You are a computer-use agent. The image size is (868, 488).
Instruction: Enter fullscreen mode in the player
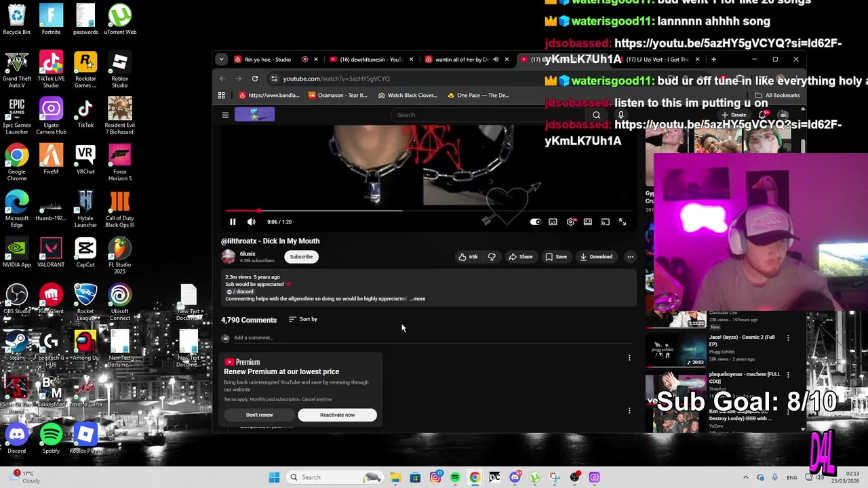[623, 222]
